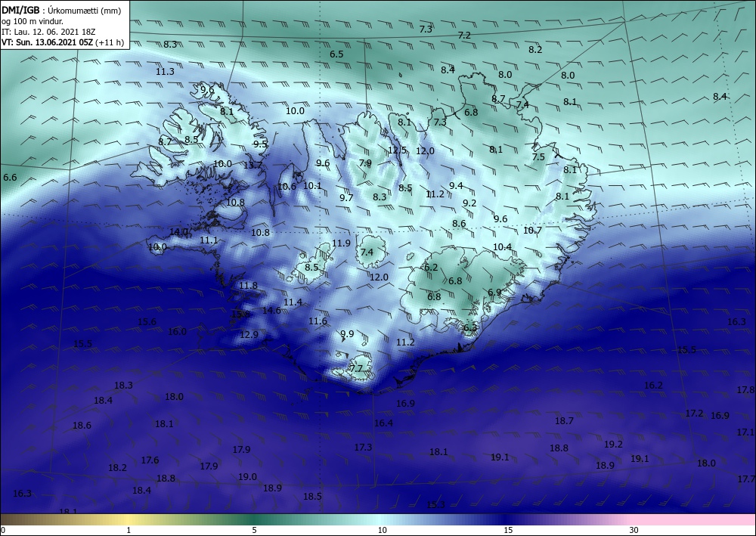Click the map value 6.3

pos(469,328)
